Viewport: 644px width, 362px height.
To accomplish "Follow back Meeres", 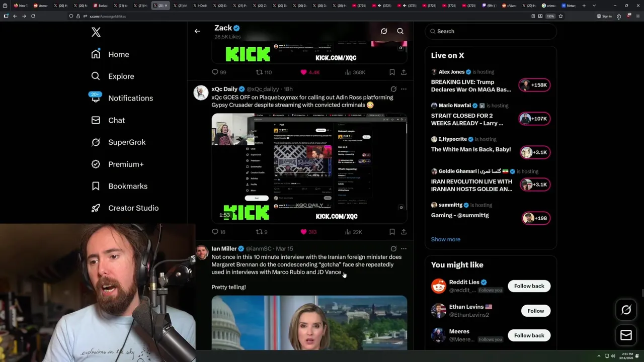I will tap(529, 335).
